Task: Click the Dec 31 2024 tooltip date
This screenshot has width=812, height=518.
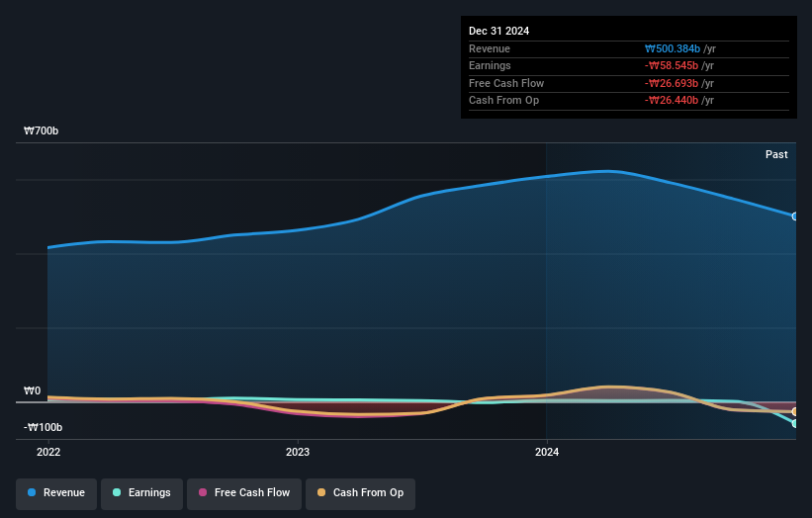Action: (498, 31)
